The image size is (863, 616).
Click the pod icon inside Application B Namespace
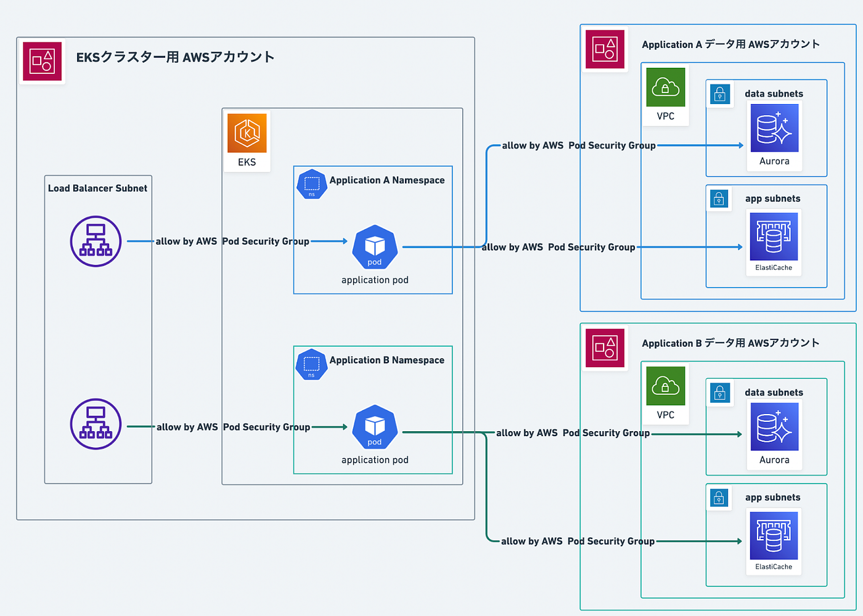(374, 427)
